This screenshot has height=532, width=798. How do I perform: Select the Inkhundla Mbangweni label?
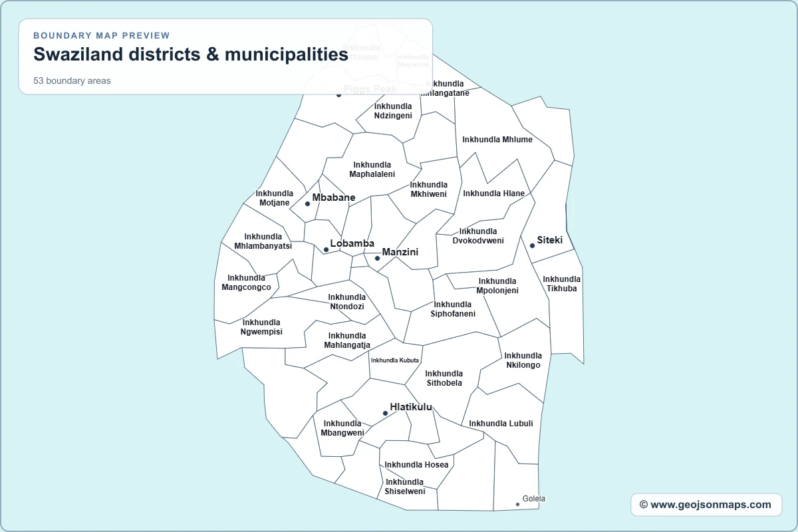pyautogui.click(x=342, y=428)
